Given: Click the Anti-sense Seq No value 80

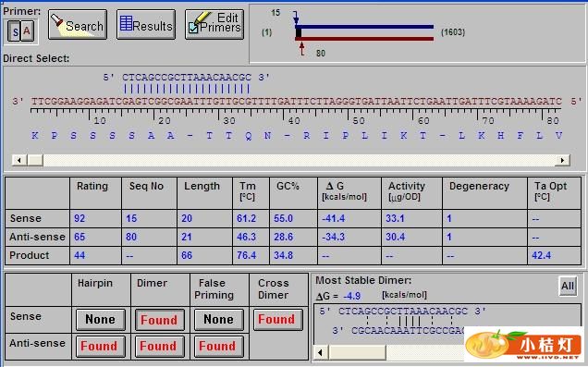Looking at the screenshot, I should [x=131, y=237].
